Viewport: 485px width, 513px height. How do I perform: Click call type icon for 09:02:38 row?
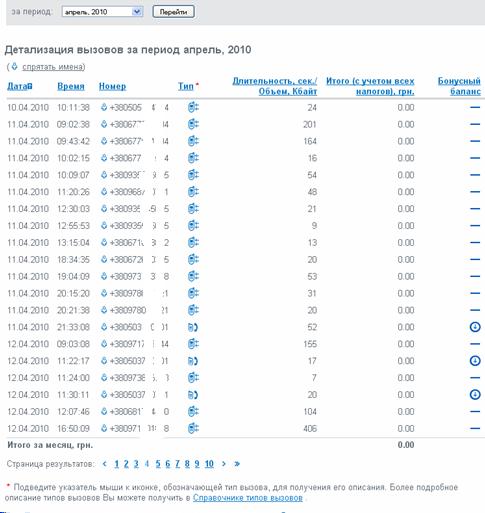tap(193, 124)
